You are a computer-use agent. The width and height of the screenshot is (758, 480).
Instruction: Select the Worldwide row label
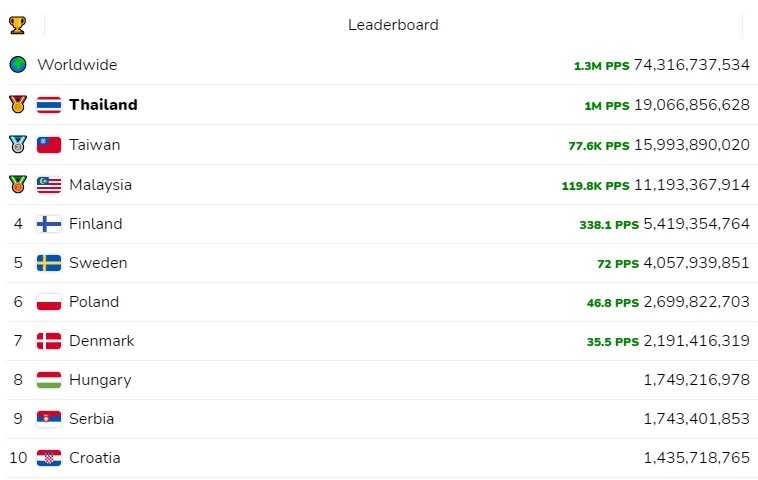point(77,65)
